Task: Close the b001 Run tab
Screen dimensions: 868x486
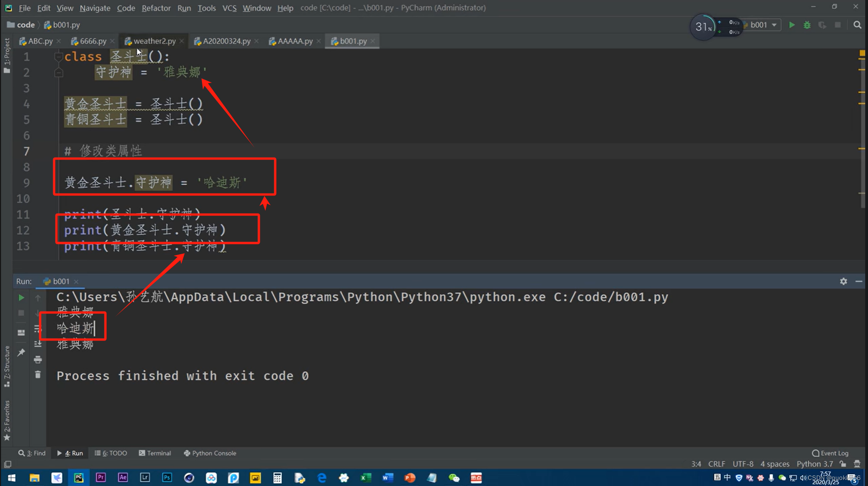Action: point(76,282)
